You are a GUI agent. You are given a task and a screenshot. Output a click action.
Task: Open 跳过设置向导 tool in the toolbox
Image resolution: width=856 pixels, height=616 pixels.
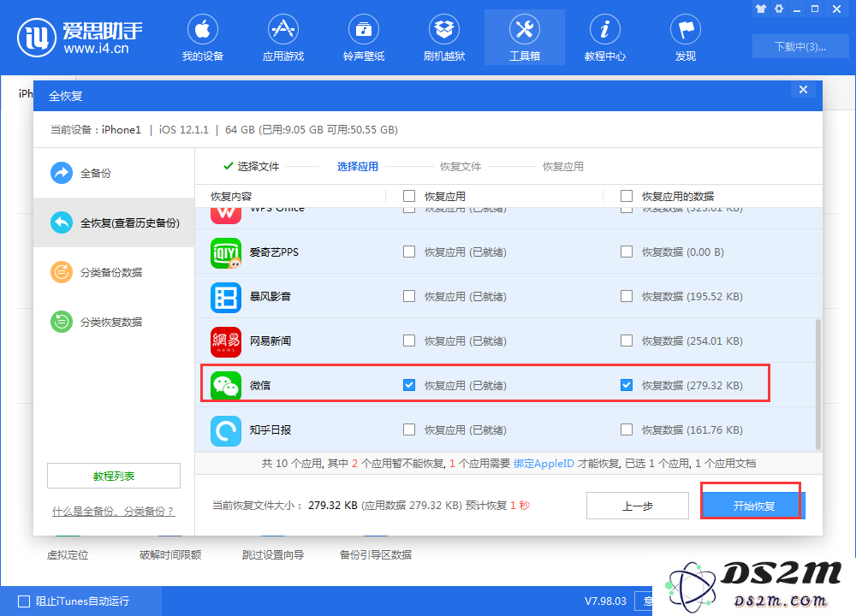(x=273, y=555)
